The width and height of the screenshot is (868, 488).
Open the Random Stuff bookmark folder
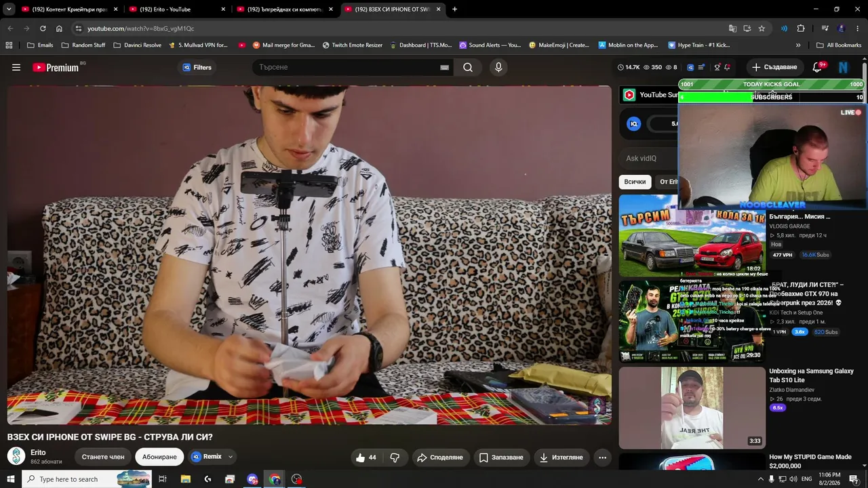click(x=83, y=45)
